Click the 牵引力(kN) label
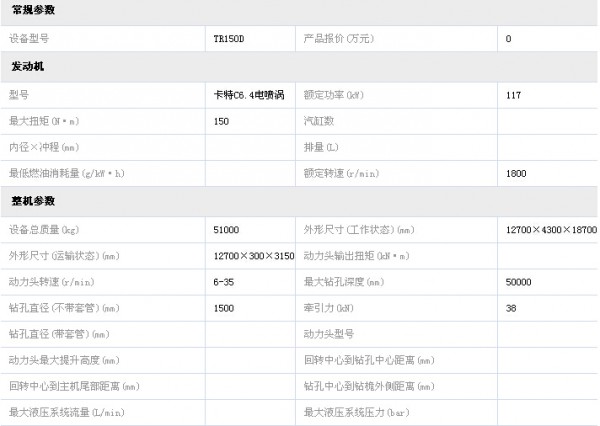The image size is (600, 426). [328, 307]
